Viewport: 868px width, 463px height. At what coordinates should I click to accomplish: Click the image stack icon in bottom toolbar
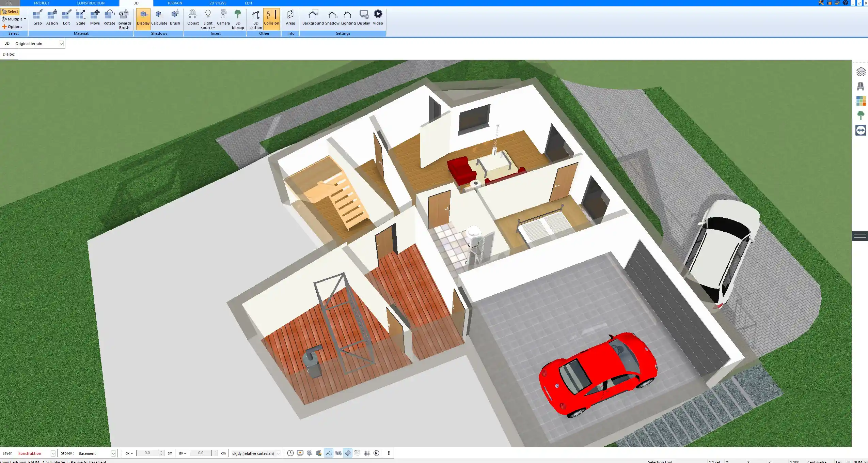[x=319, y=453]
